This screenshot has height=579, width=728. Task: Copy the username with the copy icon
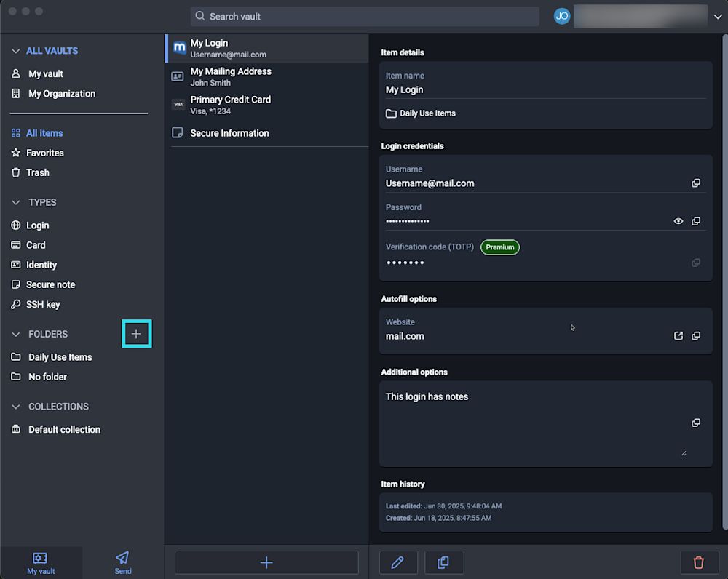pos(695,183)
